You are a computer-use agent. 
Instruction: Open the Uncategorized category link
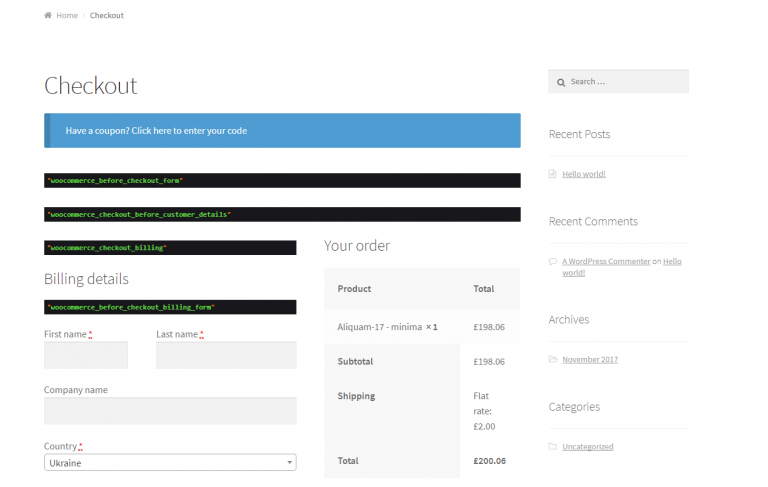click(587, 446)
